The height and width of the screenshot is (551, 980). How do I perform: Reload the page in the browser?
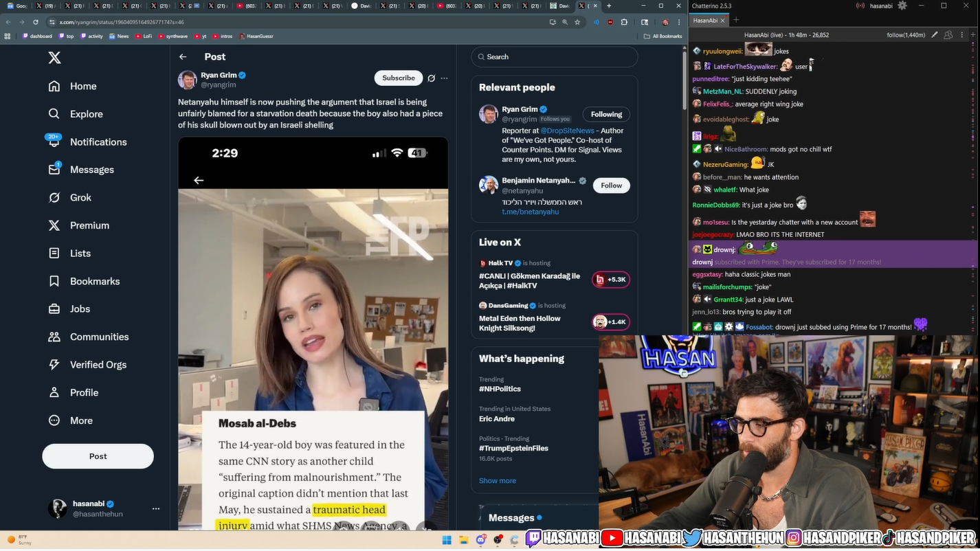click(36, 22)
